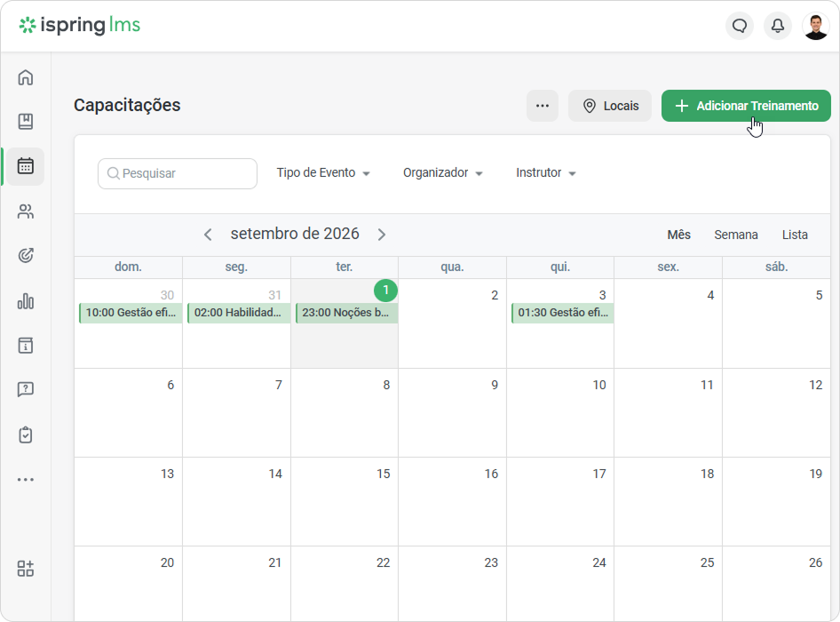Screen dimensions: 840x622
Task: Open the 23:00 Noções event
Action: 346,313
